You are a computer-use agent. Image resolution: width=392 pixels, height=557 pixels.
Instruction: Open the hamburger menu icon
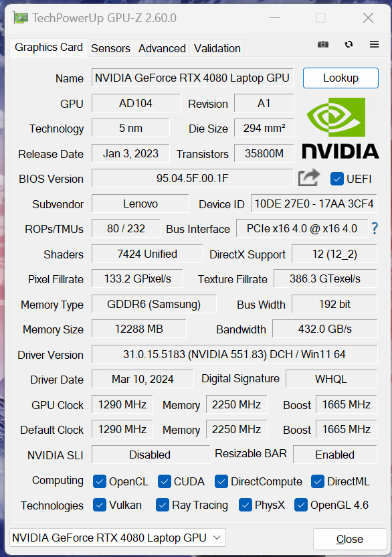pos(374,44)
